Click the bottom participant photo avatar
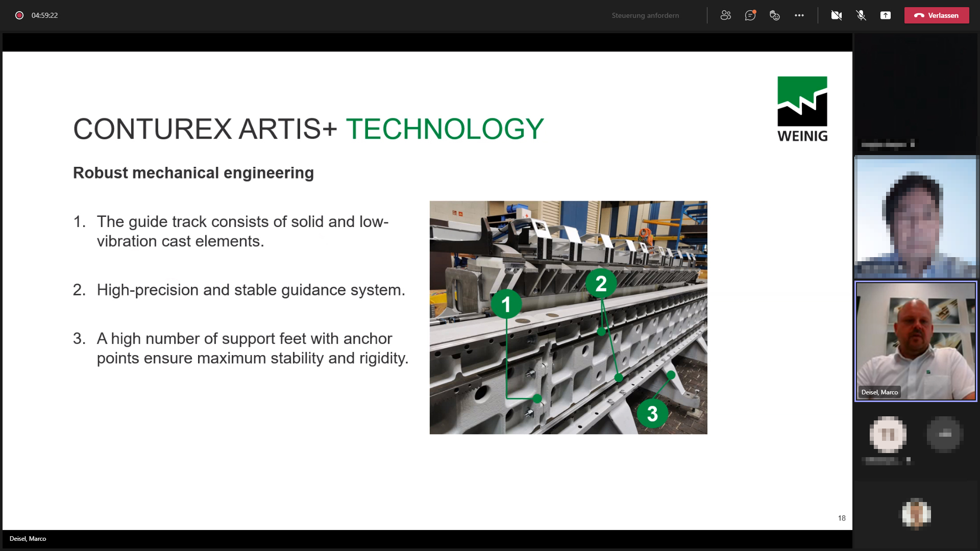The image size is (980, 551). (916, 514)
